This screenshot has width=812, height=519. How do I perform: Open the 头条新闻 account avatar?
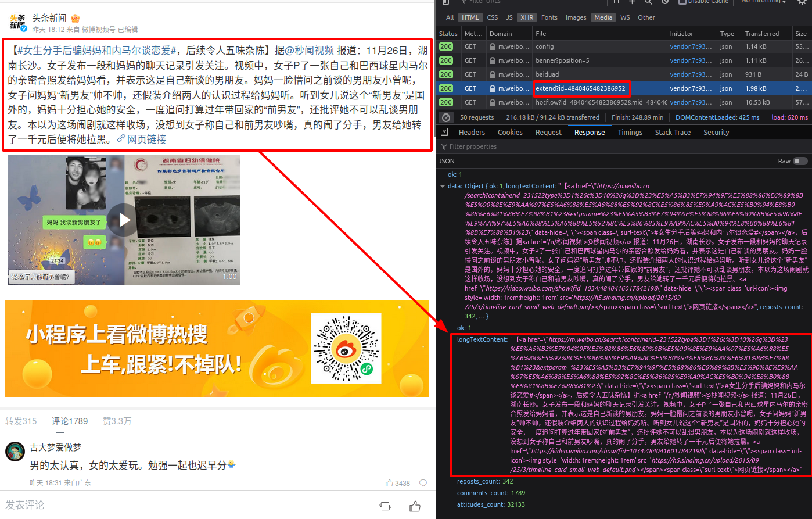[17, 23]
